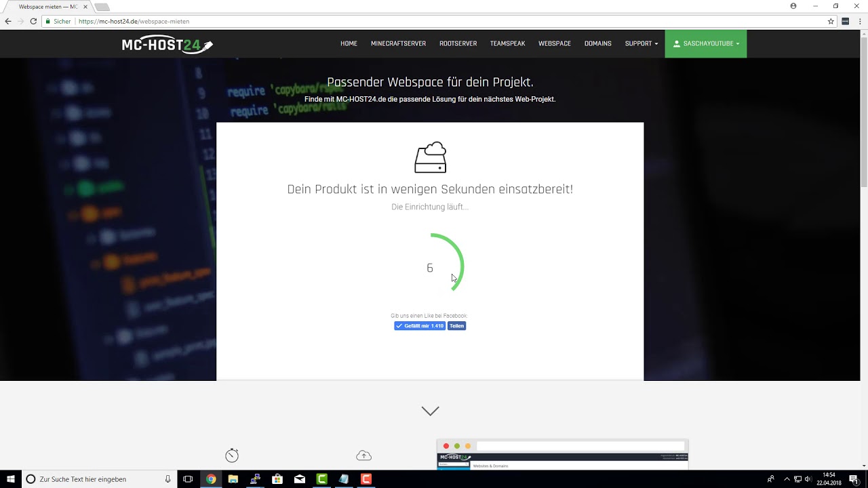Open File Explorer from the taskbar

pos(233,479)
